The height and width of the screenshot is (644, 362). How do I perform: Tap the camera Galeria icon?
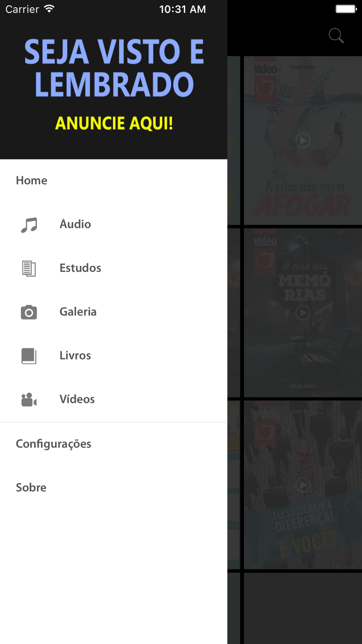click(29, 312)
